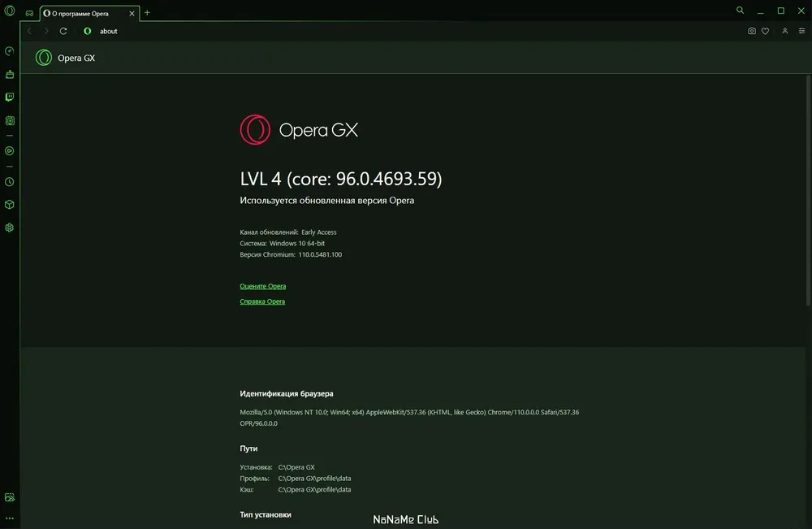Viewport: 812px width, 529px height.
Task: Go back to previous page
Action: (29, 31)
